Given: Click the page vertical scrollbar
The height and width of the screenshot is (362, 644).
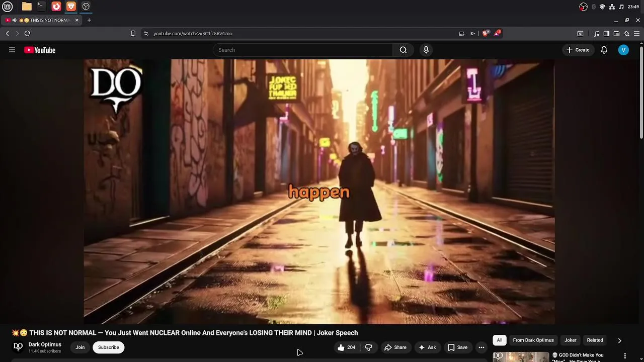Looking at the screenshot, I should click(x=641, y=92).
